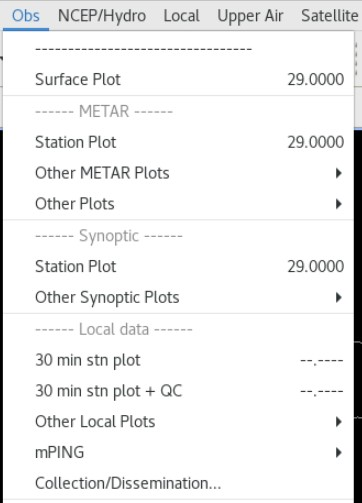Screen dimensions: 362x503
Task: Select 30 min stn plot + QC
Action: tap(178, 391)
